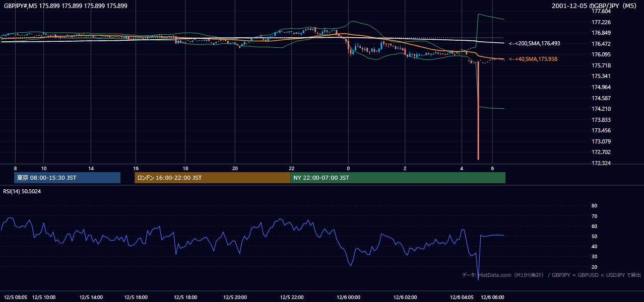Click the 12/5 10:00 time axis label

pyautogui.click(x=44, y=297)
